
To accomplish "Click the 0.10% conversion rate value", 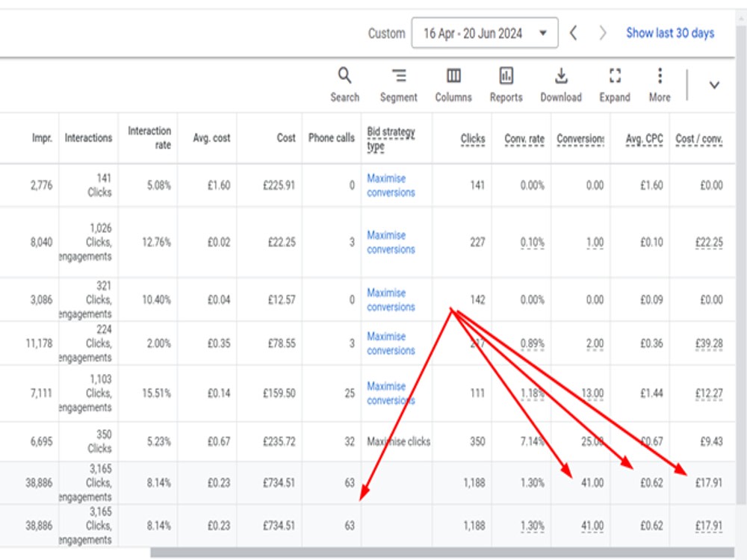I will coord(532,243).
